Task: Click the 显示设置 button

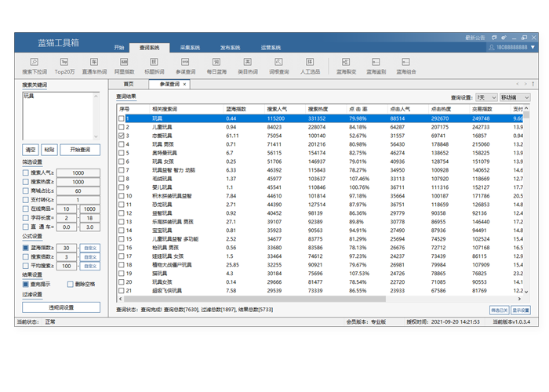Action: pyautogui.click(x=521, y=310)
